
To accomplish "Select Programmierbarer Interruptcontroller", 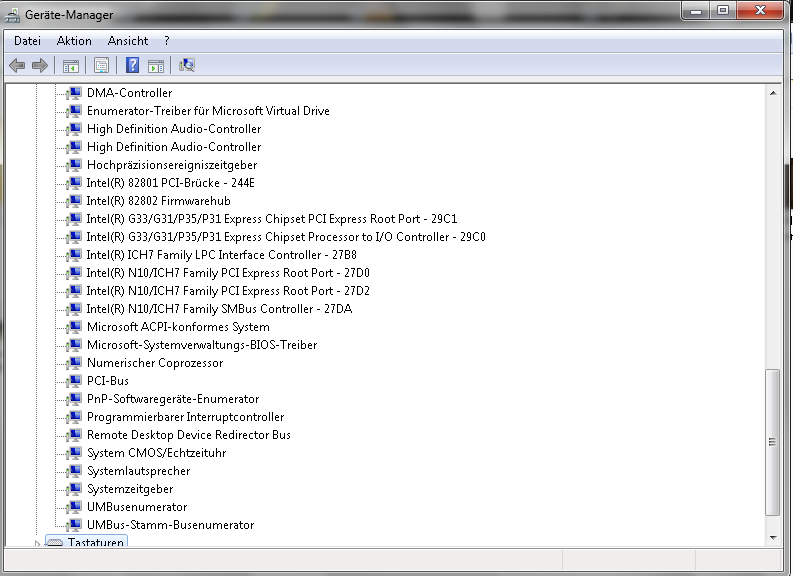I will (186, 417).
